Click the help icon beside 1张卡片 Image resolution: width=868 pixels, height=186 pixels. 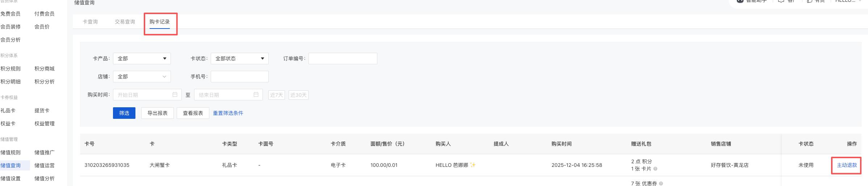point(655,169)
